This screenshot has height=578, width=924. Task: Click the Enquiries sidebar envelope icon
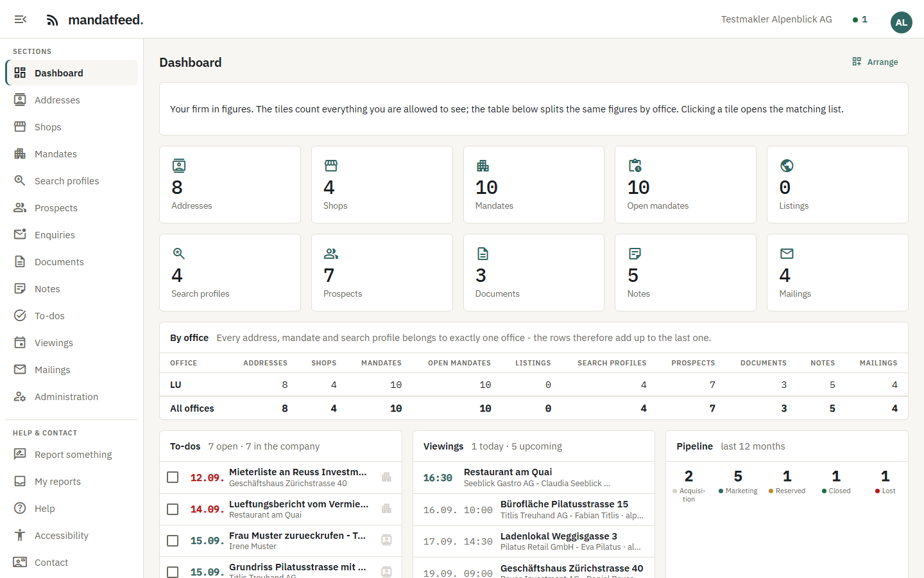[20, 234]
